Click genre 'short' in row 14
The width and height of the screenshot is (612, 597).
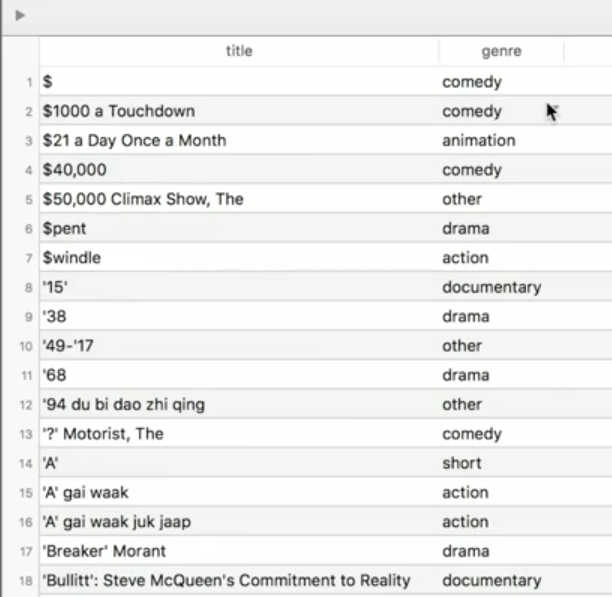pos(462,463)
